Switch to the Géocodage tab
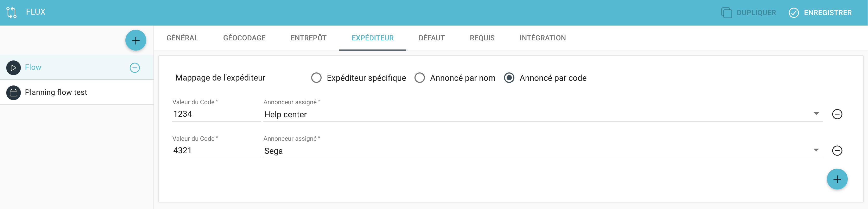This screenshot has width=868, height=209. (244, 38)
